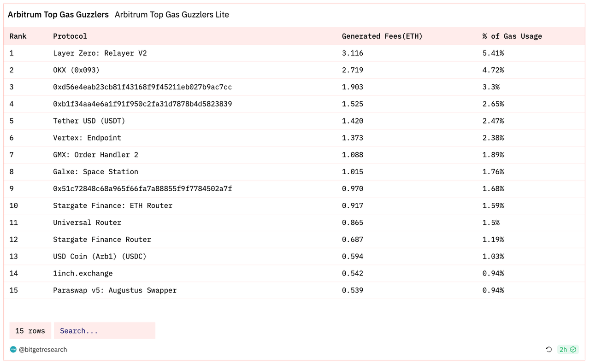The height and width of the screenshot is (364, 590).
Task: Click the bitgetresearch avatar icon
Action: tap(13, 350)
